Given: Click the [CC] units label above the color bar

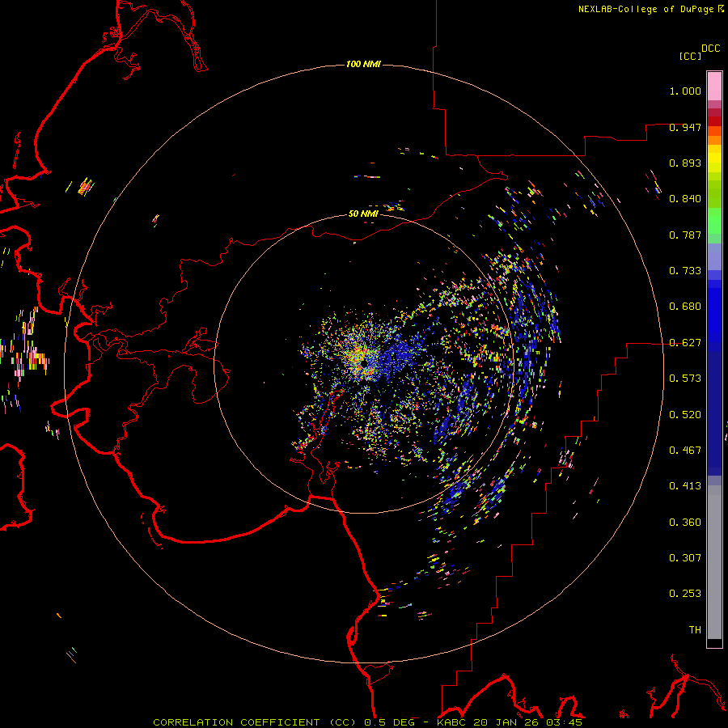Looking at the screenshot, I should tap(691, 56).
